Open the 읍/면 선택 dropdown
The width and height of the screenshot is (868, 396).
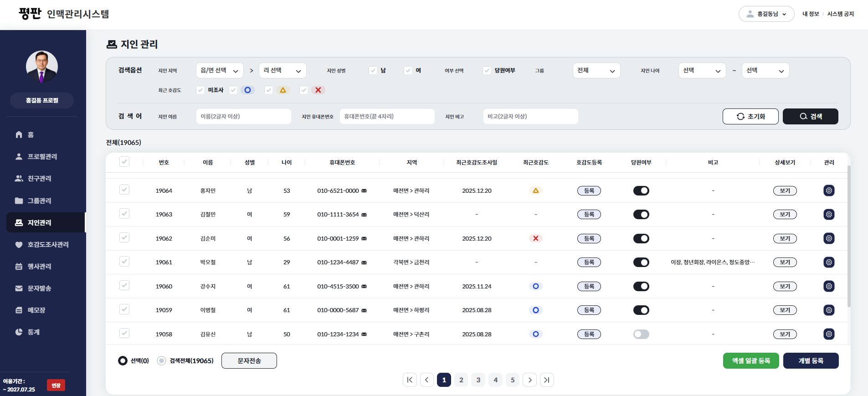[x=220, y=71]
